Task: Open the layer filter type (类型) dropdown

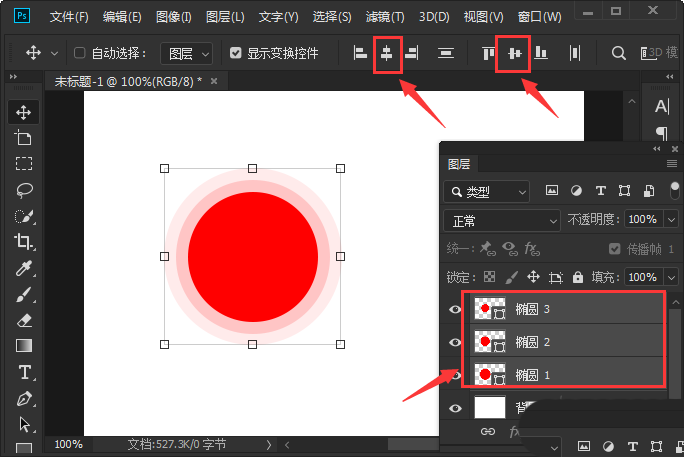Action: tap(488, 191)
